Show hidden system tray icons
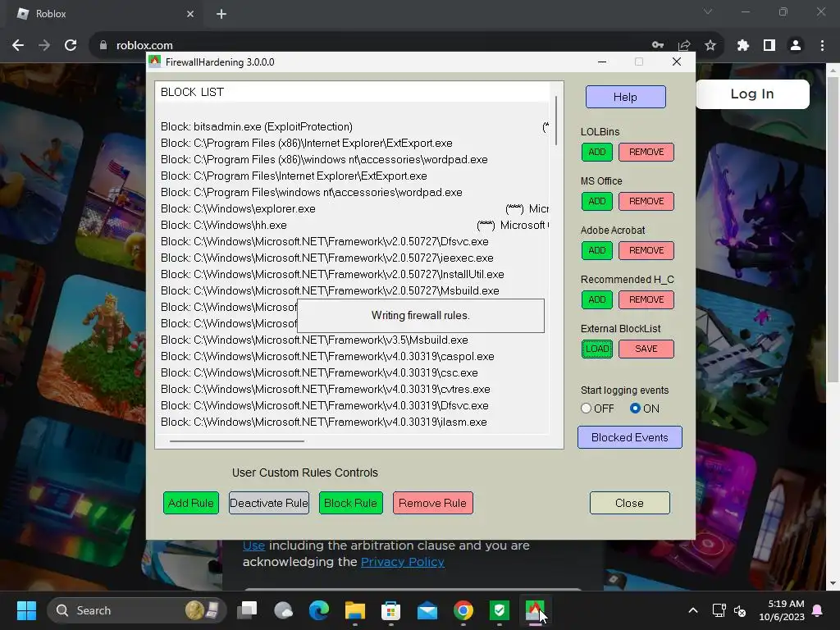The height and width of the screenshot is (630, 840). coord(692,610)
